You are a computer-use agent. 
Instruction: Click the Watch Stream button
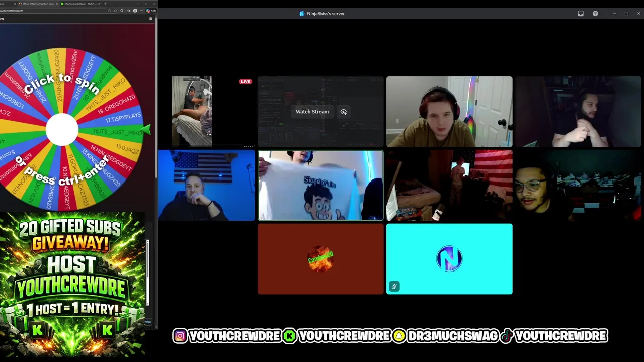(312, 112)
